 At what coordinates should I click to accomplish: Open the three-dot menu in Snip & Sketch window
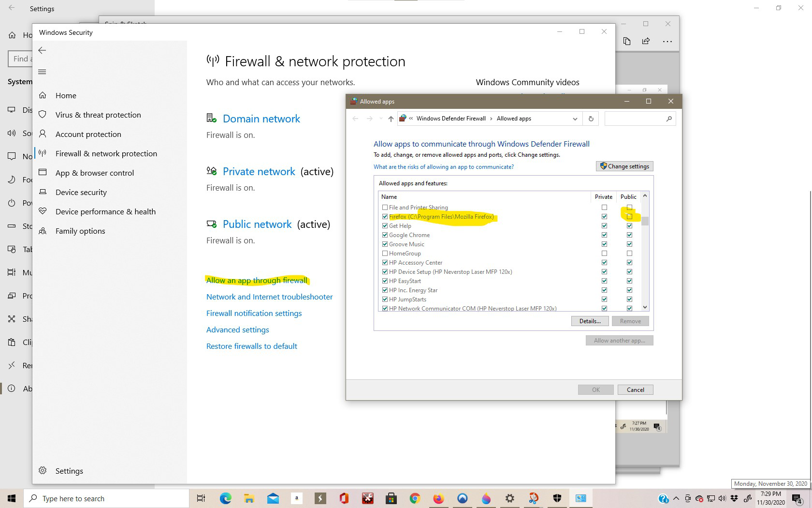[667, 42]
